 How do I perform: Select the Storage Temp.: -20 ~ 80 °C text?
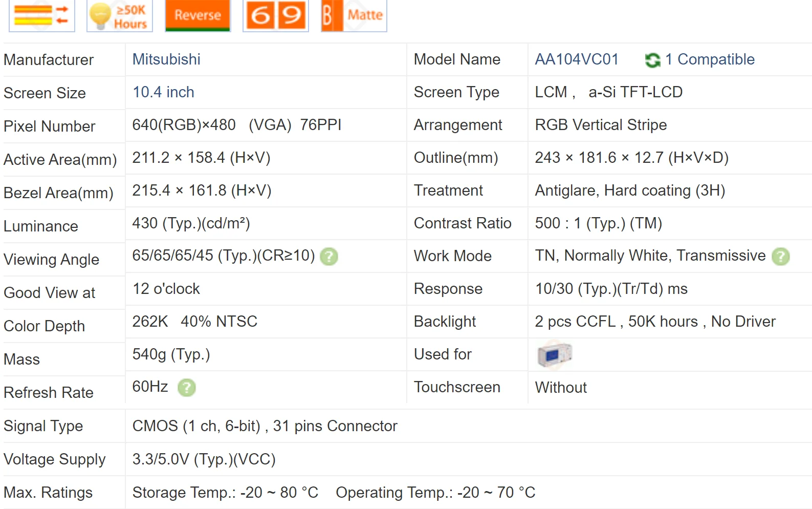(x=225, y=493)
